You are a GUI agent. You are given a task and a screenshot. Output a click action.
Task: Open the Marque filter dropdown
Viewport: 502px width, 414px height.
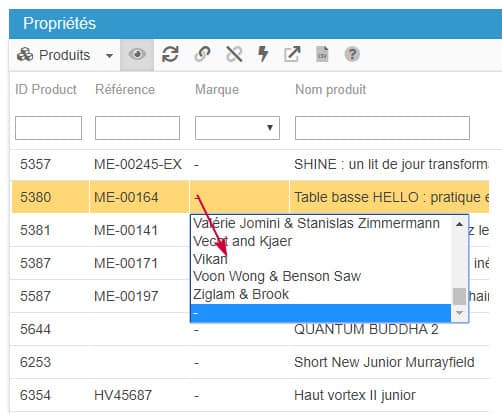[237, 128]
